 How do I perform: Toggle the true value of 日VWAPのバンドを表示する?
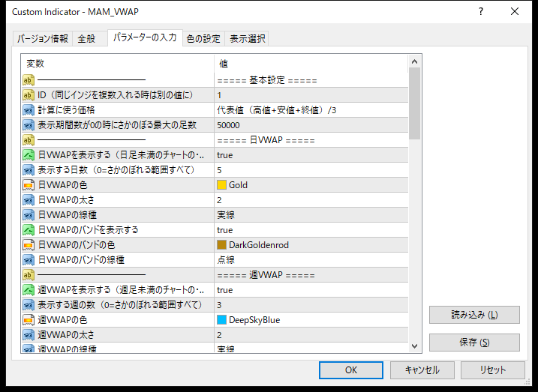[311, 230]
